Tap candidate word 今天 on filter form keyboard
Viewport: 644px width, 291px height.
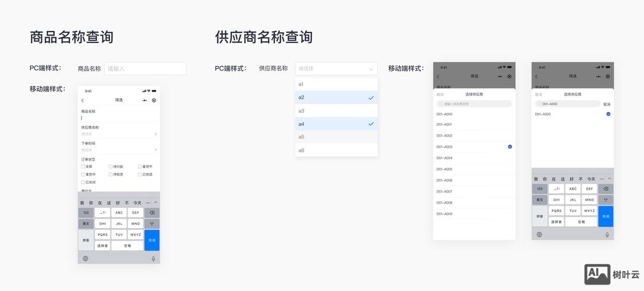[x=137, y=203]
